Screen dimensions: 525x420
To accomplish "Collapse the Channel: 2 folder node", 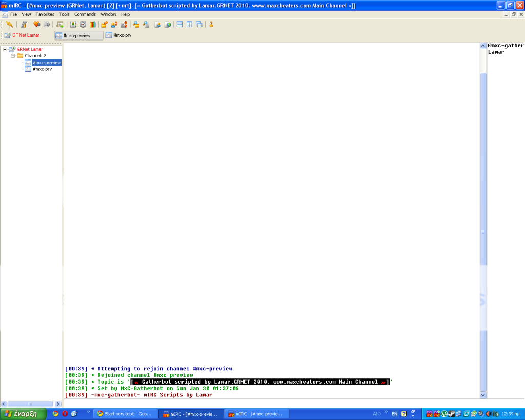I will point(13,56).
